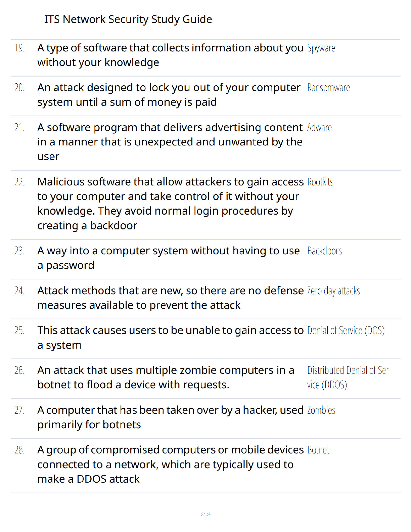
Task: Click the Rootkits answer term
Action: [x=320, y=182]
